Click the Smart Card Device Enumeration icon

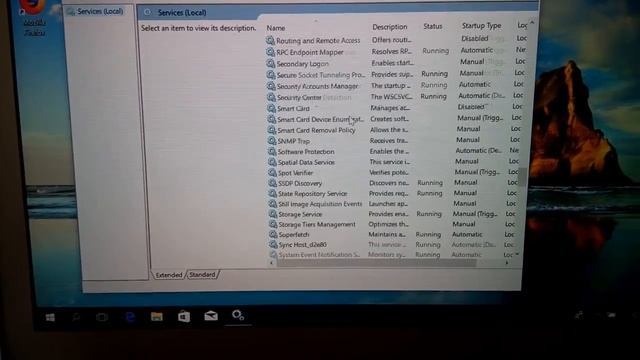271,119
